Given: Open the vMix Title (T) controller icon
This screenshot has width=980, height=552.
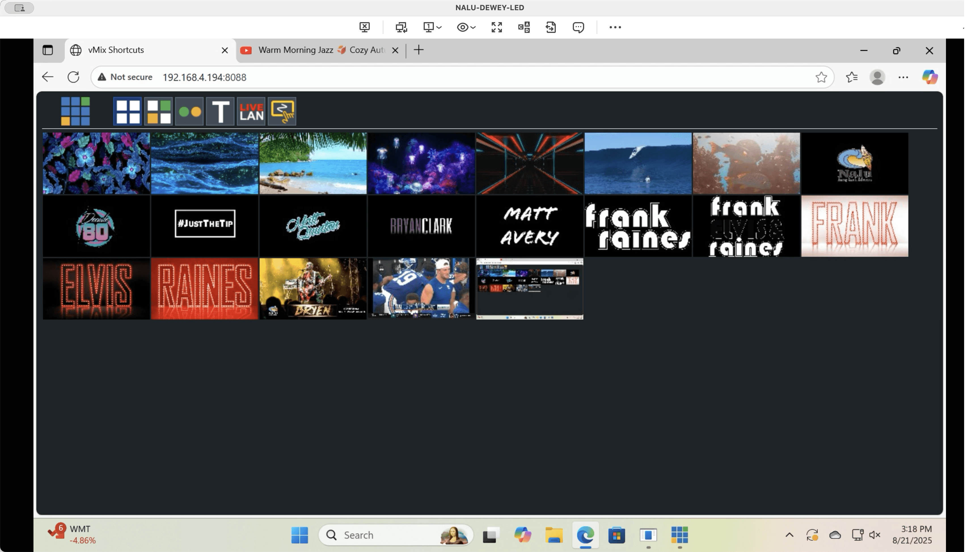Looking at the screenshot, I should [220, 111].
